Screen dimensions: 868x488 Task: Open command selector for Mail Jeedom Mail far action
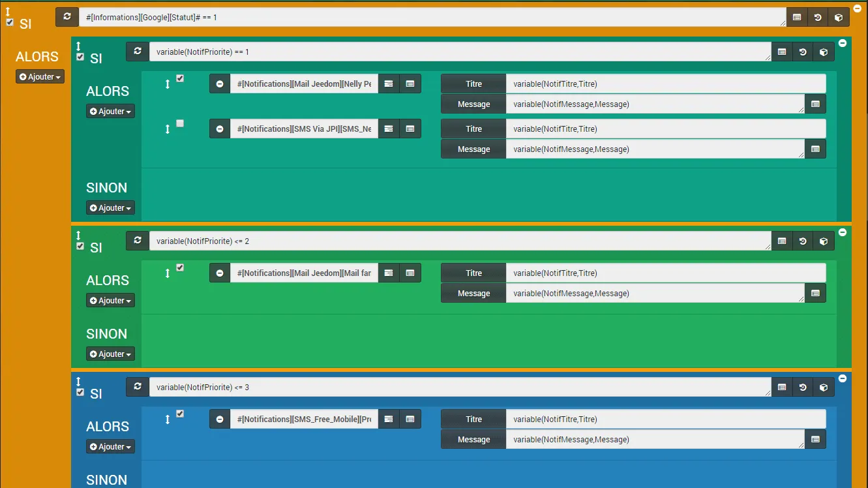coord(410,273)
